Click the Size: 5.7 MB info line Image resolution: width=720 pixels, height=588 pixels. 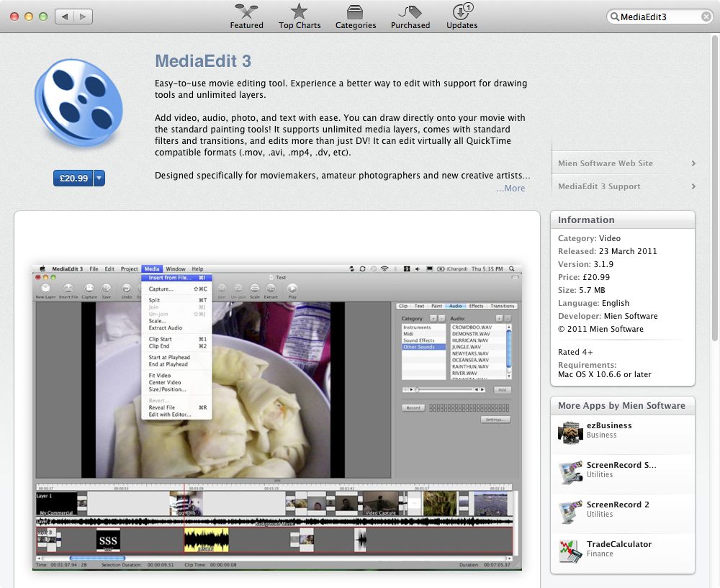581,290
